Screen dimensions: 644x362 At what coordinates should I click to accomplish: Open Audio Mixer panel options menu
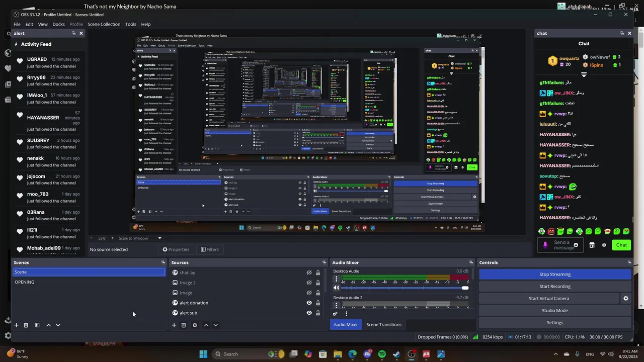(346, 314)
